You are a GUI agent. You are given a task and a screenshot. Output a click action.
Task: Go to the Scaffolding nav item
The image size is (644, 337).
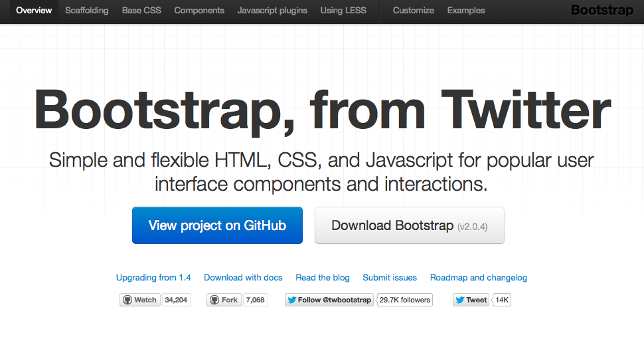click(x=87, y=11)
